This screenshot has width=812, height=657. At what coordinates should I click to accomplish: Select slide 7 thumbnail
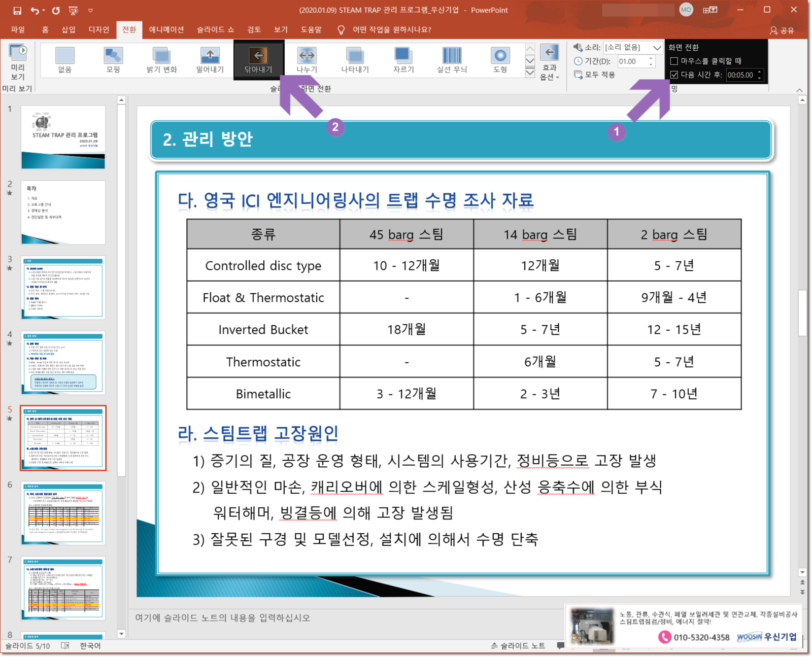pos(63,588)
